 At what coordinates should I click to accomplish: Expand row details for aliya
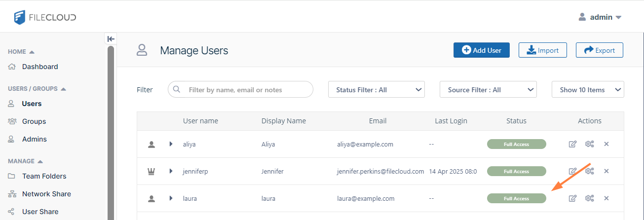(x=171, y=144)
